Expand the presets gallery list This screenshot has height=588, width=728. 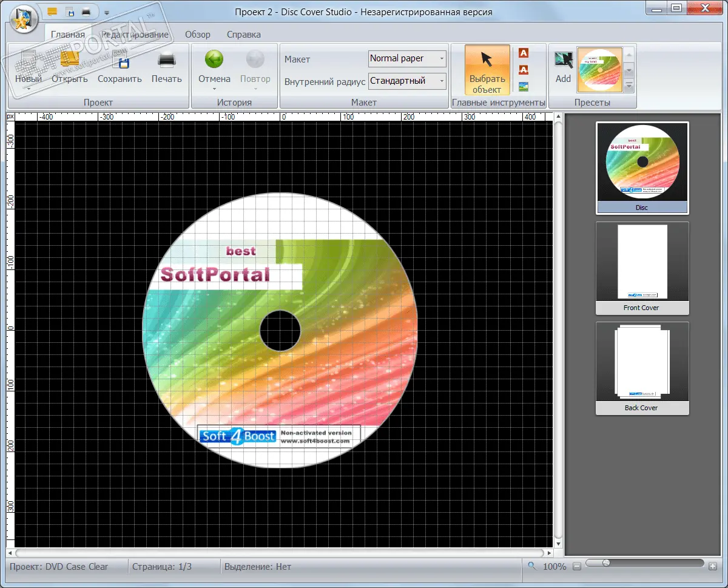coord(629,87)
